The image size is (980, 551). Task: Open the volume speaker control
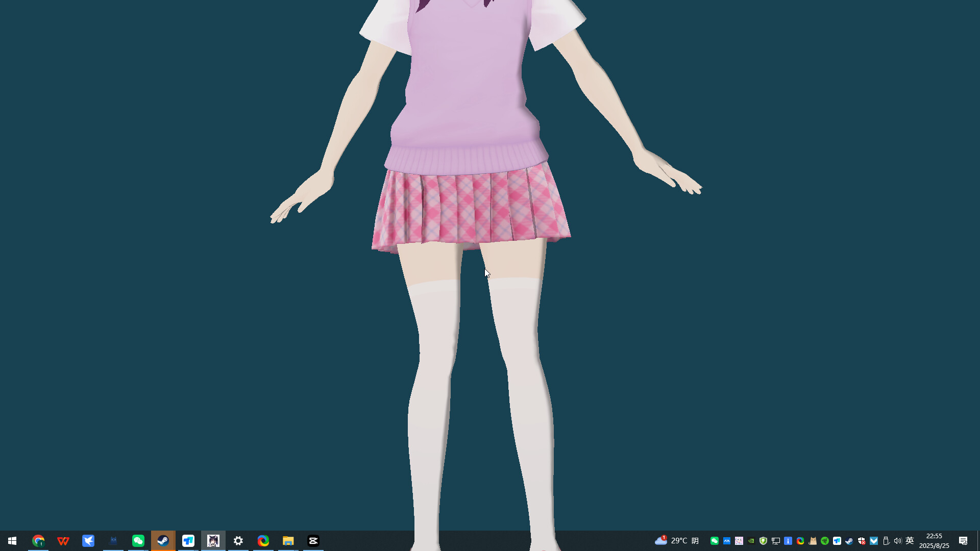897,541
